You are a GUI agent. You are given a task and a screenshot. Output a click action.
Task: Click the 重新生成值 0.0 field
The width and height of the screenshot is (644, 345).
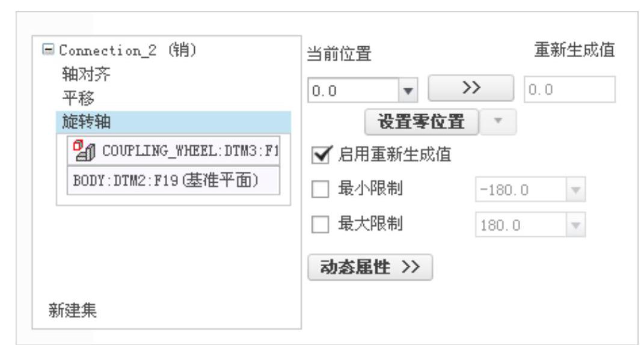569,90
